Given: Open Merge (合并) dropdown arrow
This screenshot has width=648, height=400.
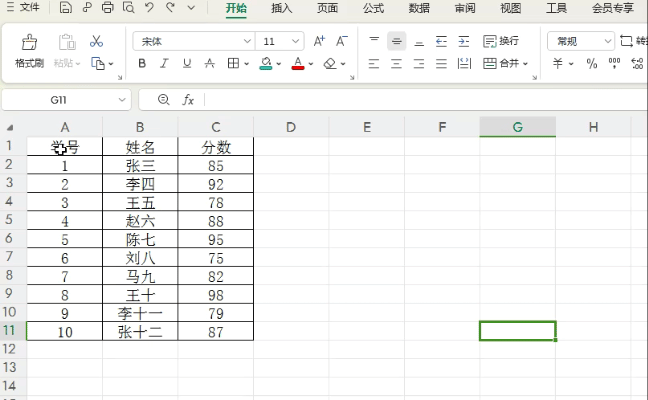Looking at the screenshot, I should coord(526,64).
